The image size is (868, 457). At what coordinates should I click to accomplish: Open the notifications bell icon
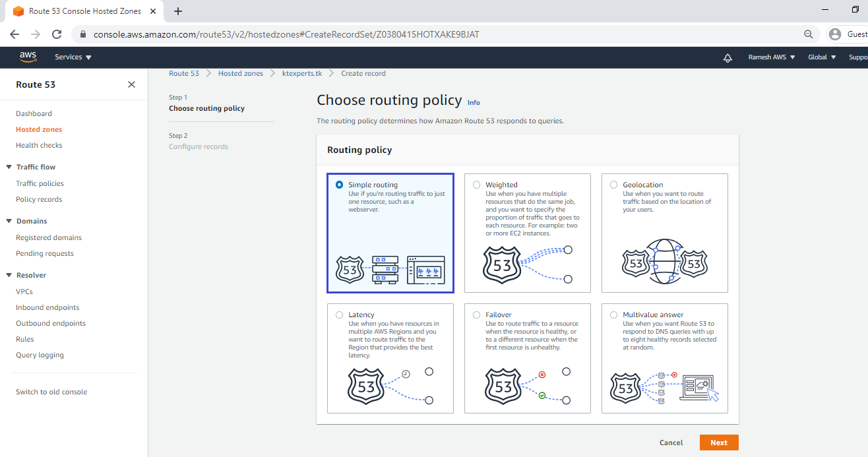728,57
